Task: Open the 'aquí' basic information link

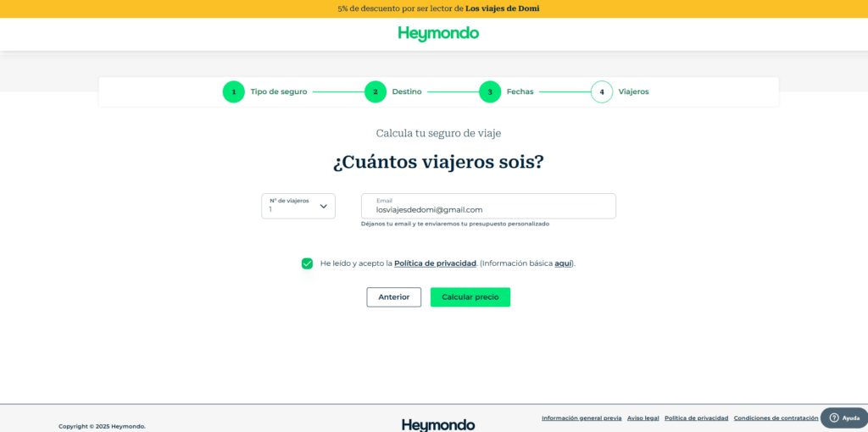Action: (563, 263)
